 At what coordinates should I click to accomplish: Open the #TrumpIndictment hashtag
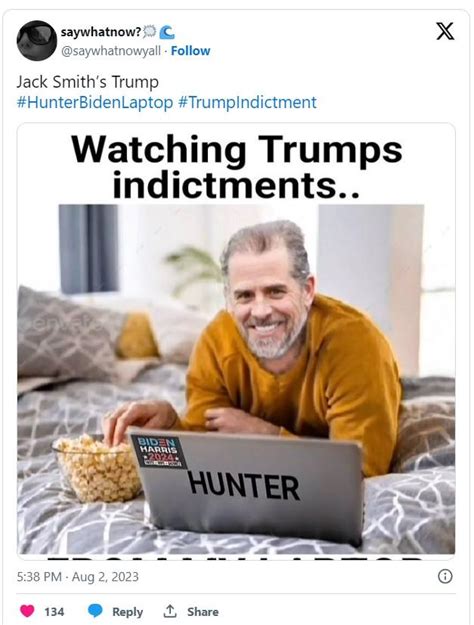tap(247, 102)
